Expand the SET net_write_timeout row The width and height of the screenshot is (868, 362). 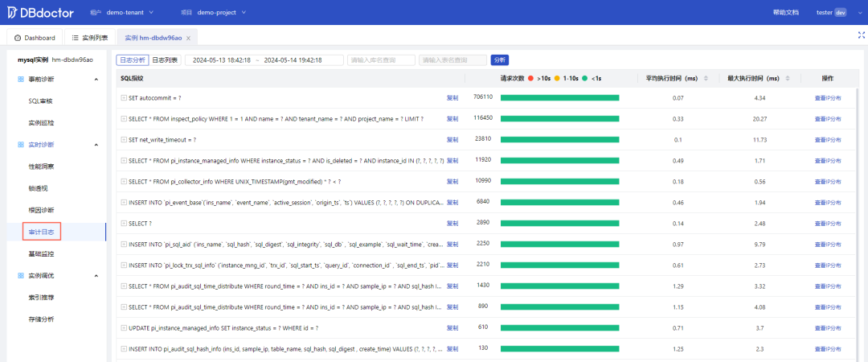pyautogui.click(x=124, y=140)
